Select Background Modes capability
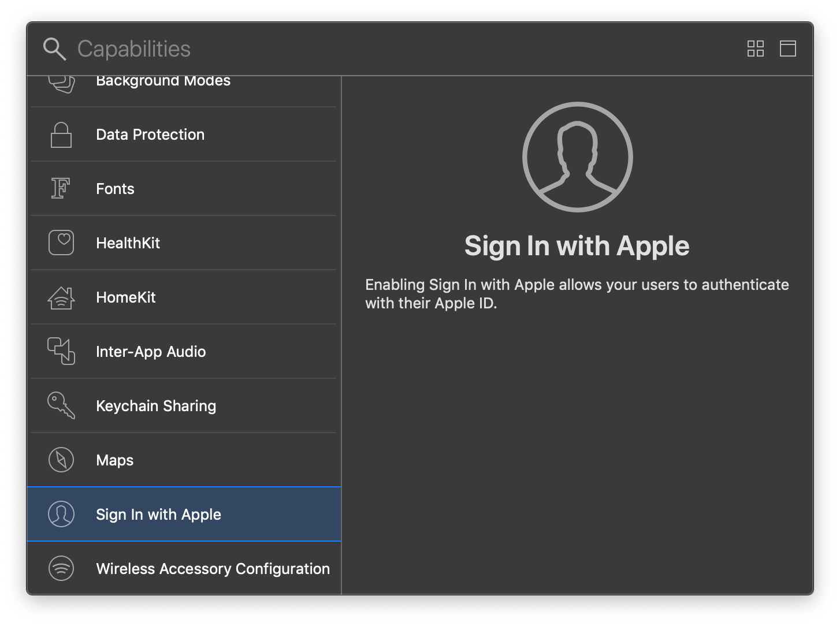840x626 pixels. 163,82
